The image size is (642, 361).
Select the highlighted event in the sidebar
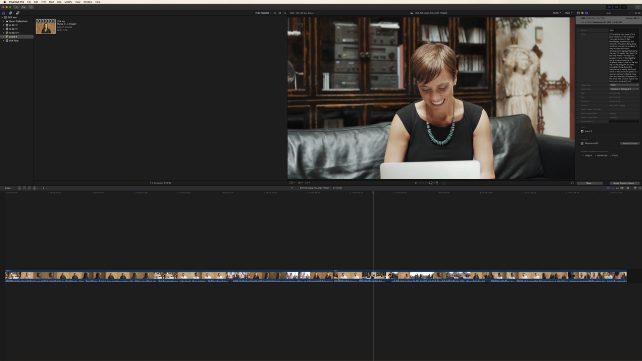tap(17, 37)
